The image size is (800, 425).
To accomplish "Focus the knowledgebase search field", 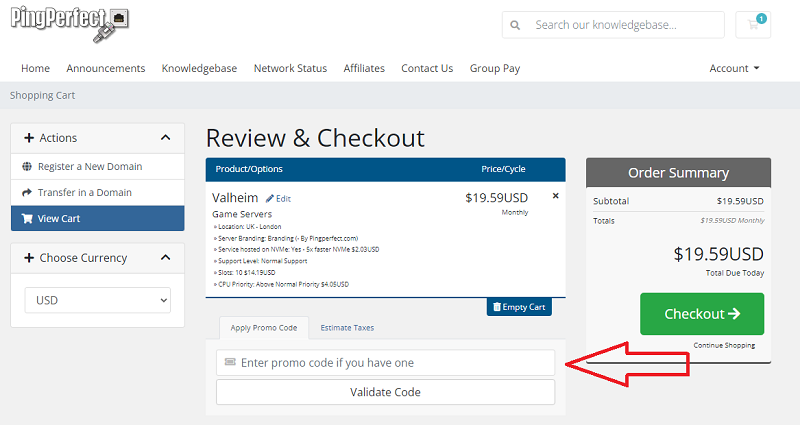I will click(613, 25).
